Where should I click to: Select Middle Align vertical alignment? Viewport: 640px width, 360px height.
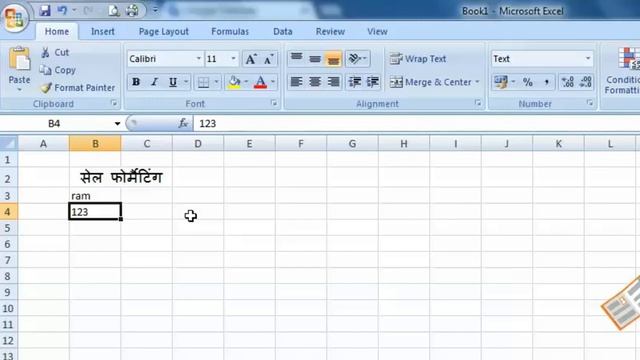(315, 59)
